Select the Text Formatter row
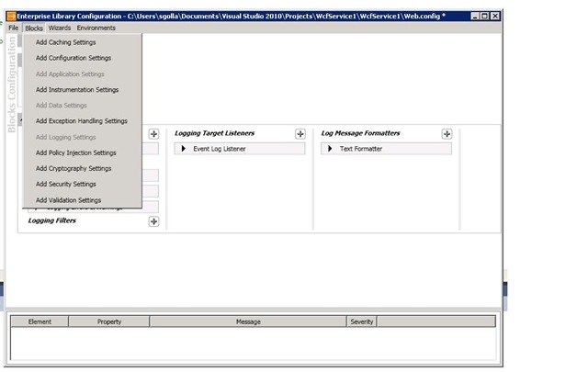588x372 pixels. point(386,149)
